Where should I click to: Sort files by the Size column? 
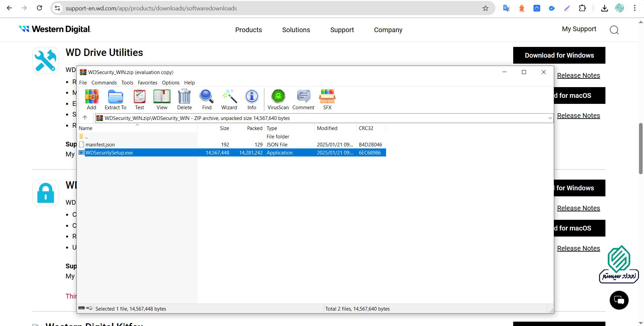click(x=214, y=128)
